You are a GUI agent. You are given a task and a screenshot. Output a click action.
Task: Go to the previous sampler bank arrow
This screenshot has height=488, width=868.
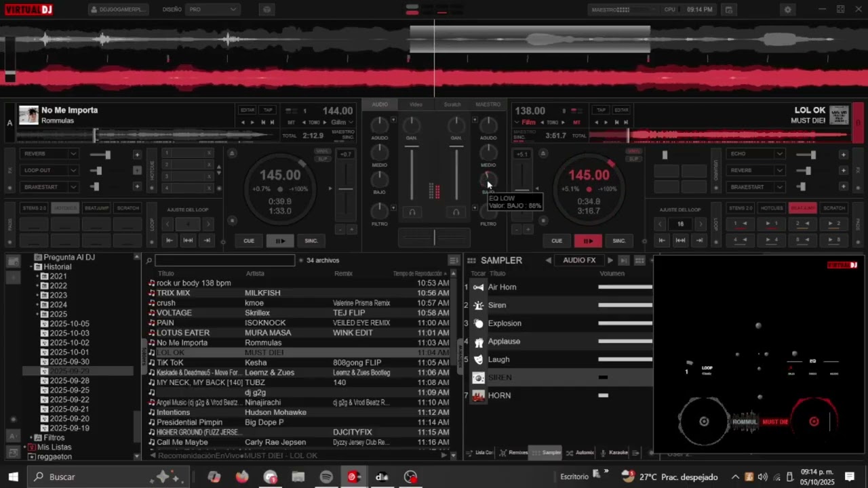(548, 260)
